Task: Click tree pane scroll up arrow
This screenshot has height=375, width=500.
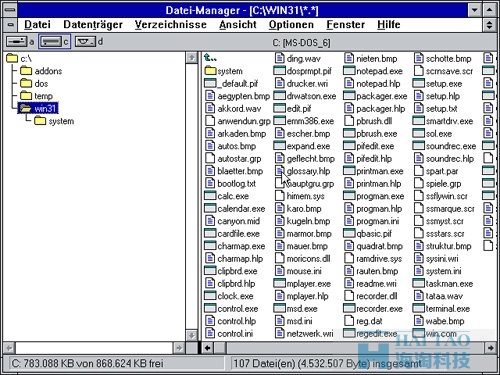Action: (x=192, y=58)
